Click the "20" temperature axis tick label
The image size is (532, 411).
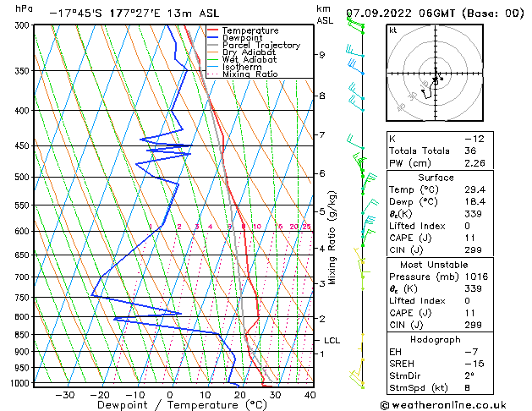240,395
